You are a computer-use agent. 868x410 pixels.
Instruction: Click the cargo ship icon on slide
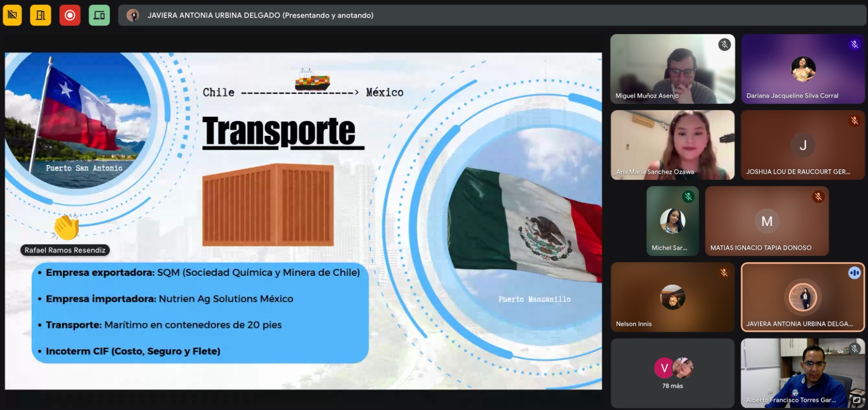pyautogui.click(x=312, y=80)
